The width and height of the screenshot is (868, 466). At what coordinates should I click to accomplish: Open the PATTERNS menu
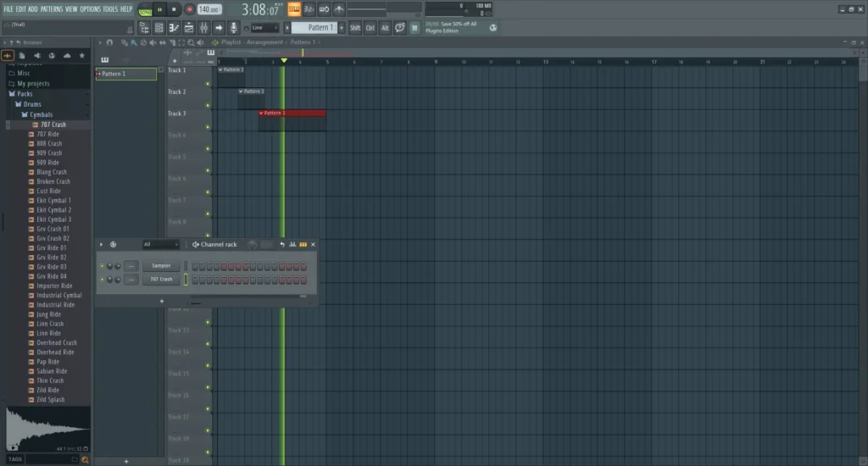[x=52, y=8]
